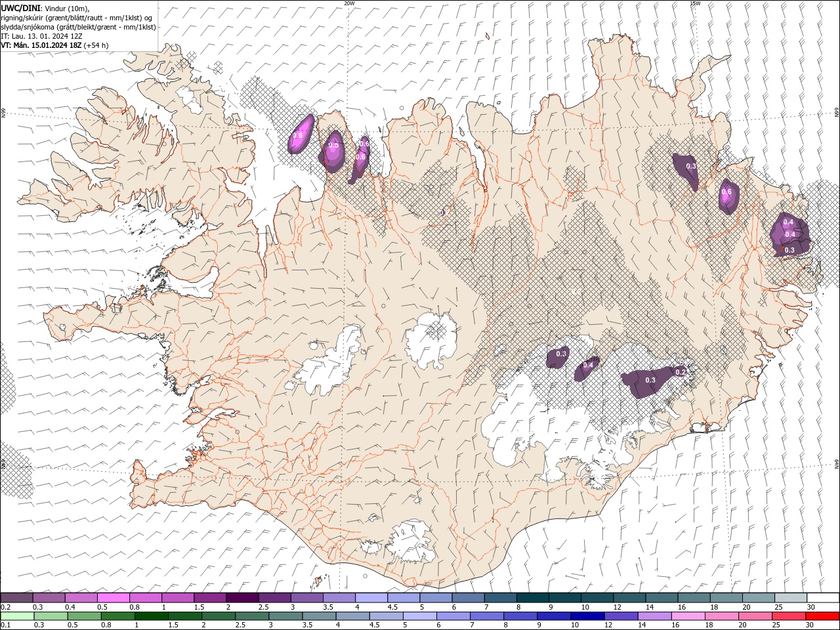Click the rain legend swatch starting at 2
Viewport: 840px width, 630px height.
pyautogui.click(x=219, y=616)
